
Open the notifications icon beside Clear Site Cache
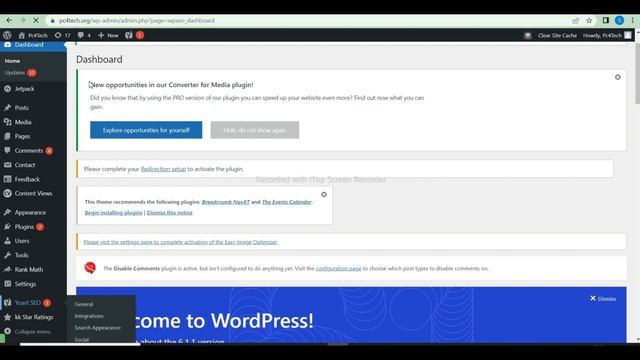[527, 36]
